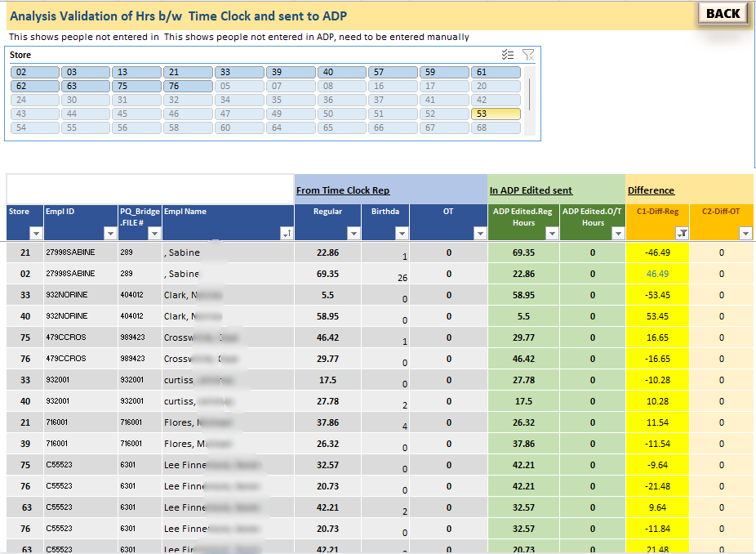Click 'In ADP Edited sent' heading

point(531,190)
